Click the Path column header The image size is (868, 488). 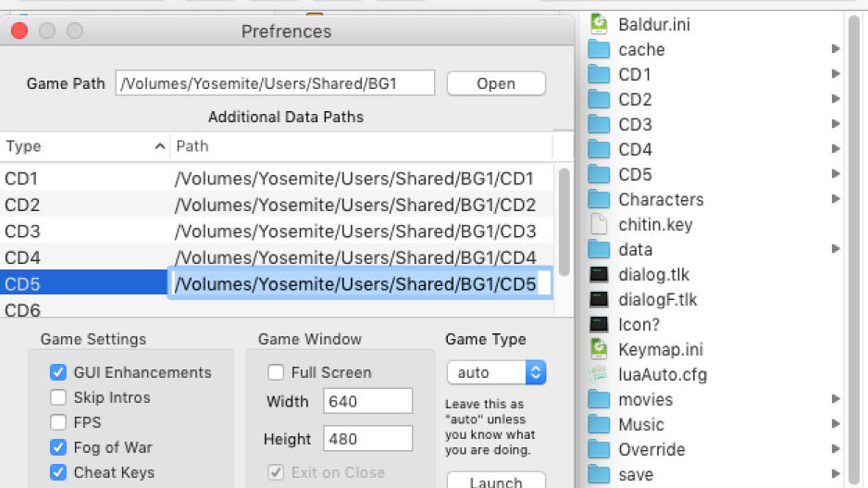click(361, 146)
